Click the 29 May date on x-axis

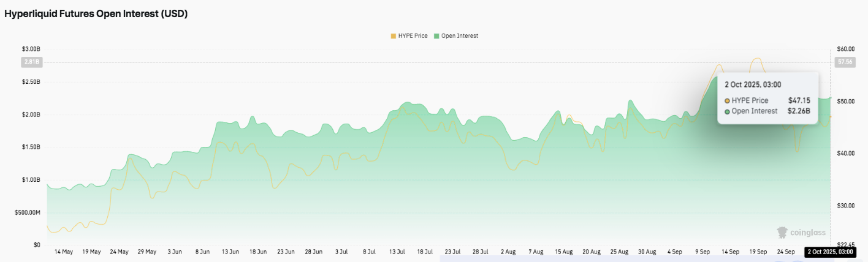(147, 252)
